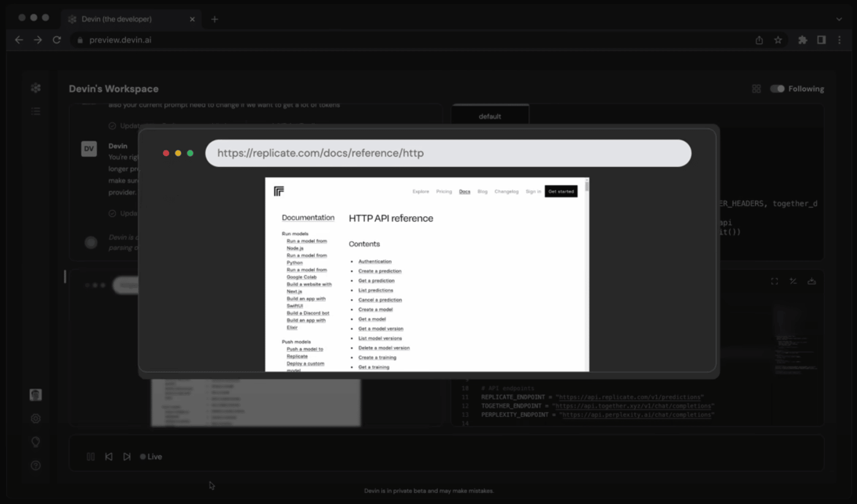Reload the preview.devin.ai page
857x504 pixels.
point(57,40)
